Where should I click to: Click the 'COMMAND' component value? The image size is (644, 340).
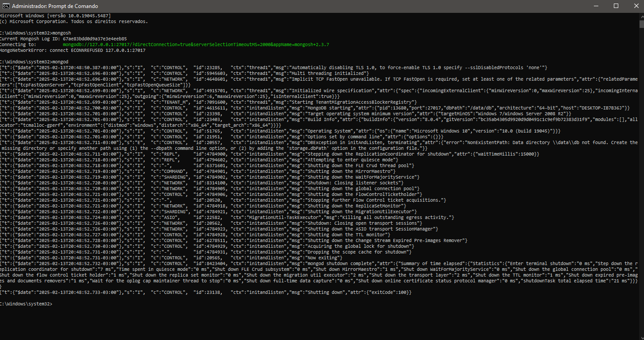coord(173,172)
